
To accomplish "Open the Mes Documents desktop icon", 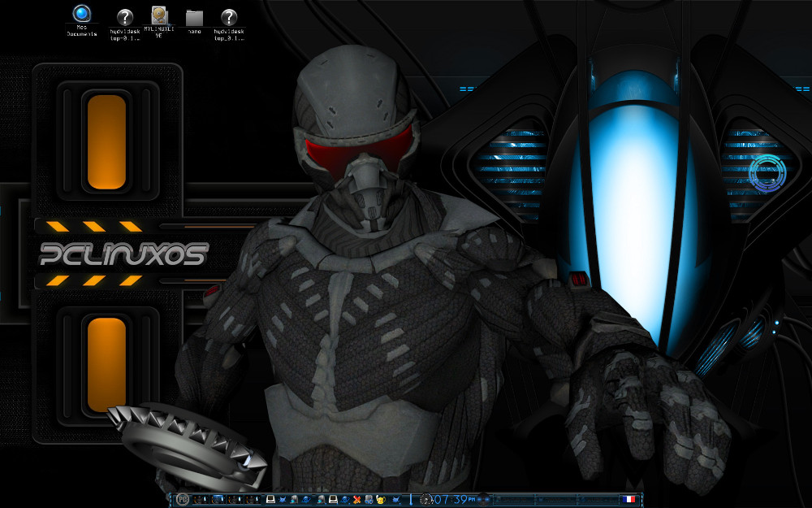I will [82, 21].
